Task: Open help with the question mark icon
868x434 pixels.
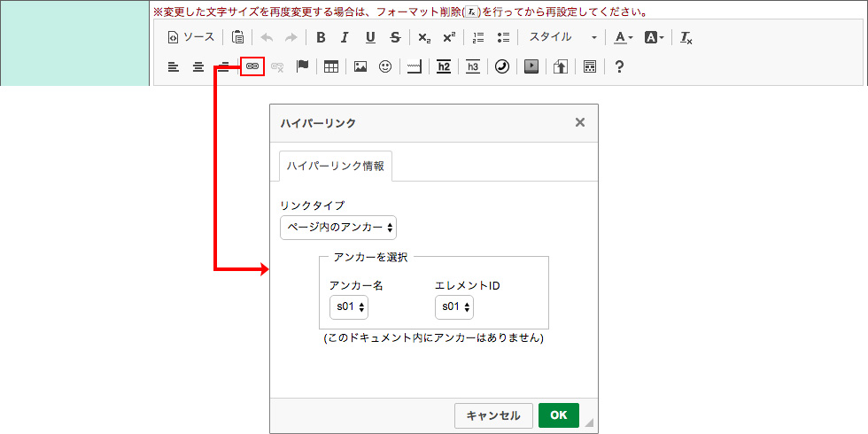Action: coord(619,67)
